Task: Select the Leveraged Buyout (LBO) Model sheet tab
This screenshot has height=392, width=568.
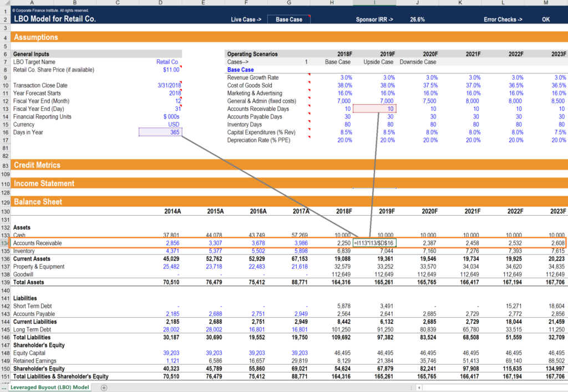Action: [x=49, y=387]
